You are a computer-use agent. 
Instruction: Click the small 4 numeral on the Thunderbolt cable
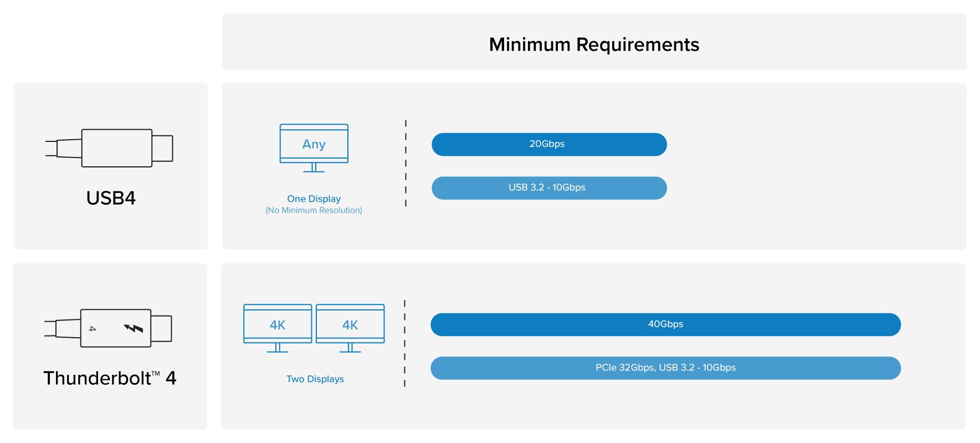click(93, 329)
